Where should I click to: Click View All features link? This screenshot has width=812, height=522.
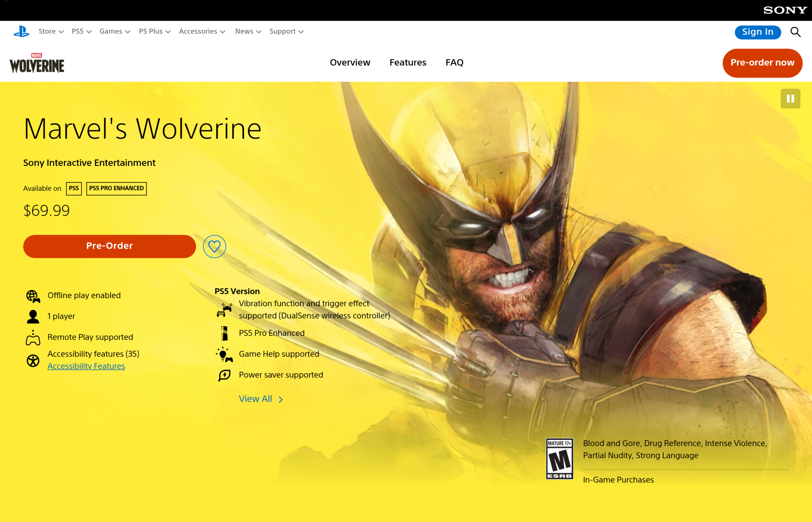pyautogui.click(x=255, y=399)
